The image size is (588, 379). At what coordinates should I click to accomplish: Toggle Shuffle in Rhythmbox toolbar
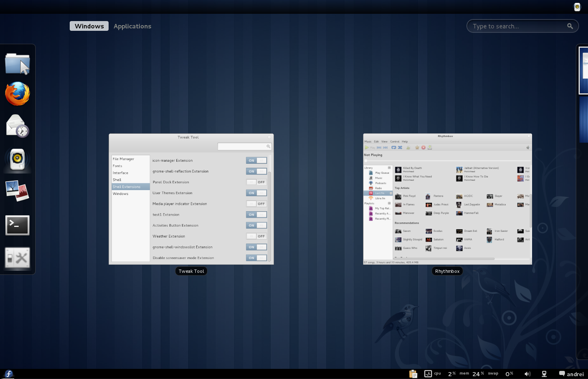coord(400,148)
